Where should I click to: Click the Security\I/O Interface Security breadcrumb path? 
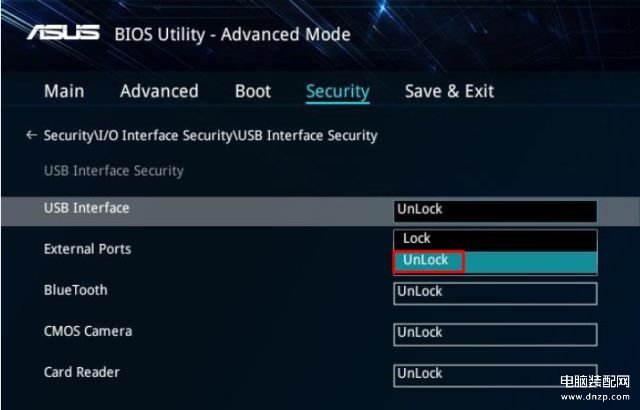[x=210, y=136]
